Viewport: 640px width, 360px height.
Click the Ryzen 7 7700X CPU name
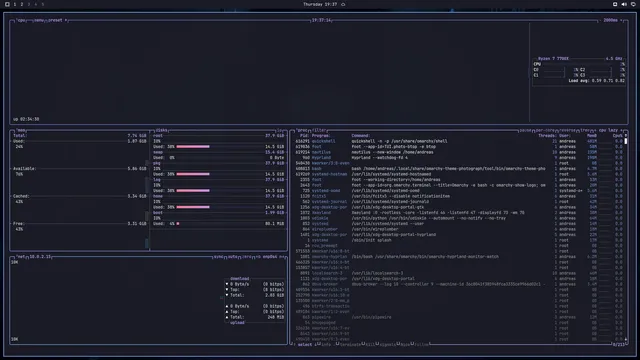coord(553,59)
